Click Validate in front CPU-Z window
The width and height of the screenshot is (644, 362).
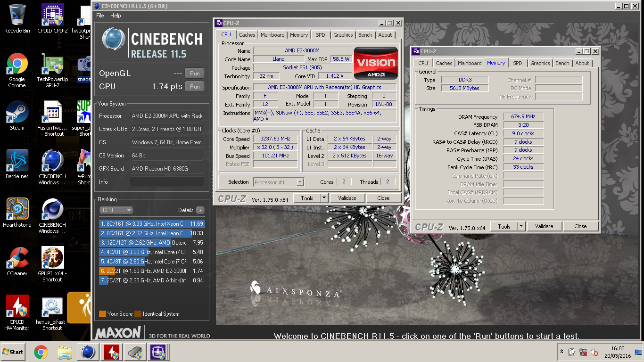(x=347, y=198)
